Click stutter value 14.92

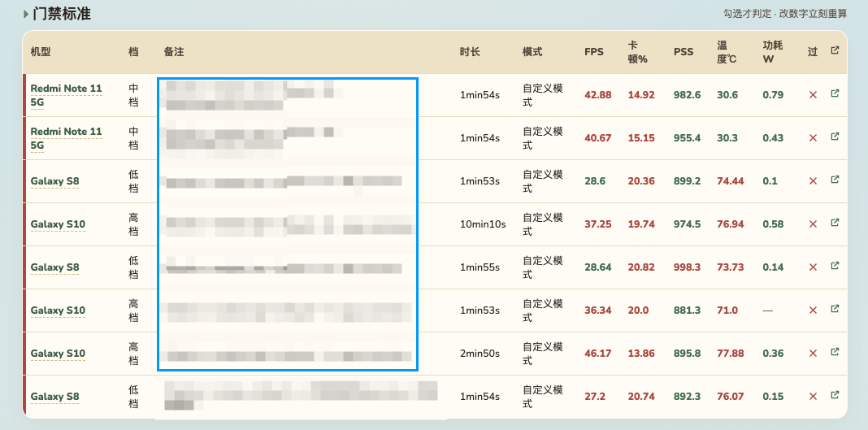coord(641,95)
